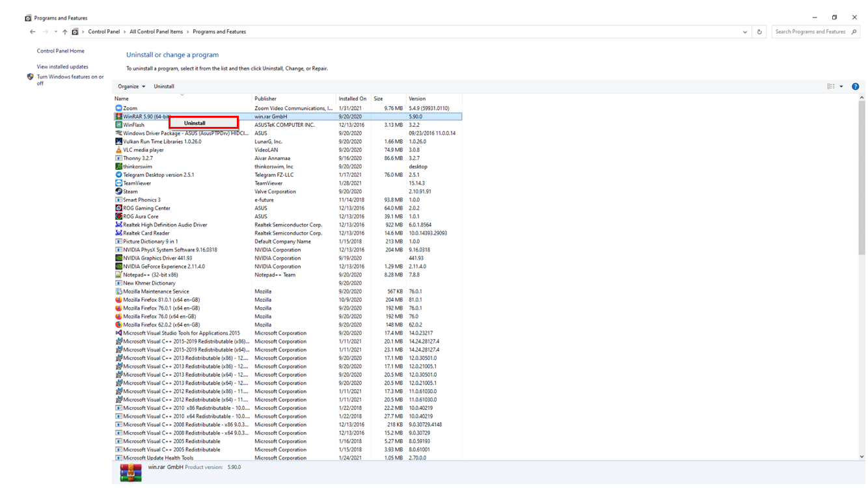
Task: Click the Telegram Desktop icon
Action: [118, 175]
